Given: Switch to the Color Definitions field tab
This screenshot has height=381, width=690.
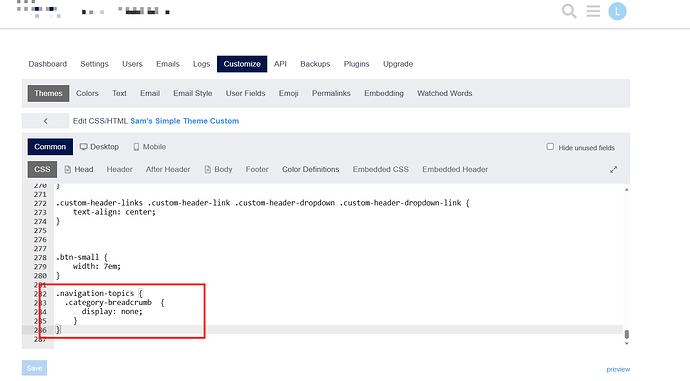Looking at the screenshot, I should (311, 169).
